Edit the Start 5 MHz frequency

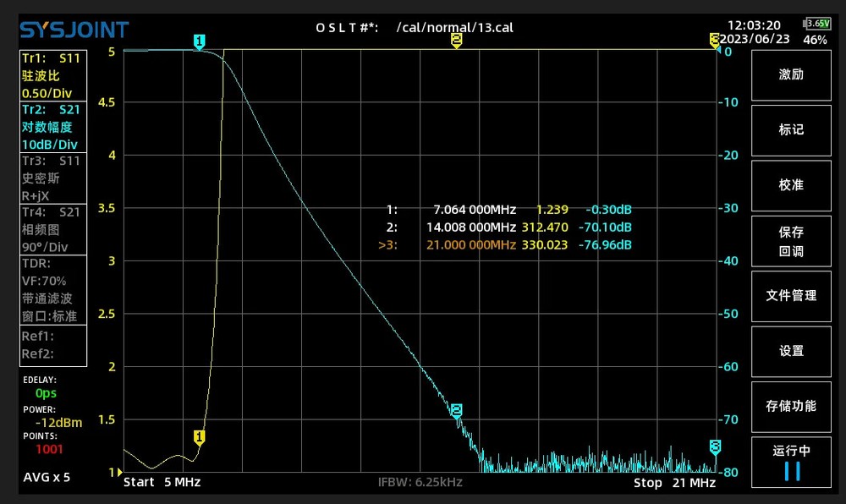pos(162,482)
